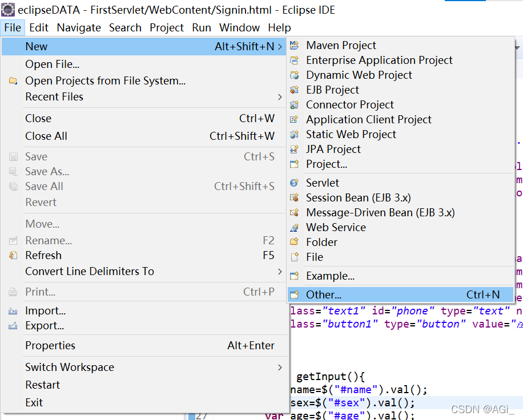Select Dynamic Web Project entry
Viewport: 523px width, 420px height.
pyautogui.click(x=400, y=75)
